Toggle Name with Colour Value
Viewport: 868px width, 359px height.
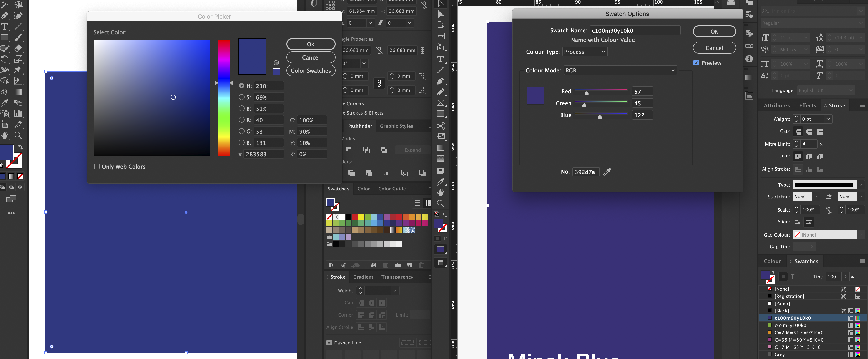tap(565, 40)
